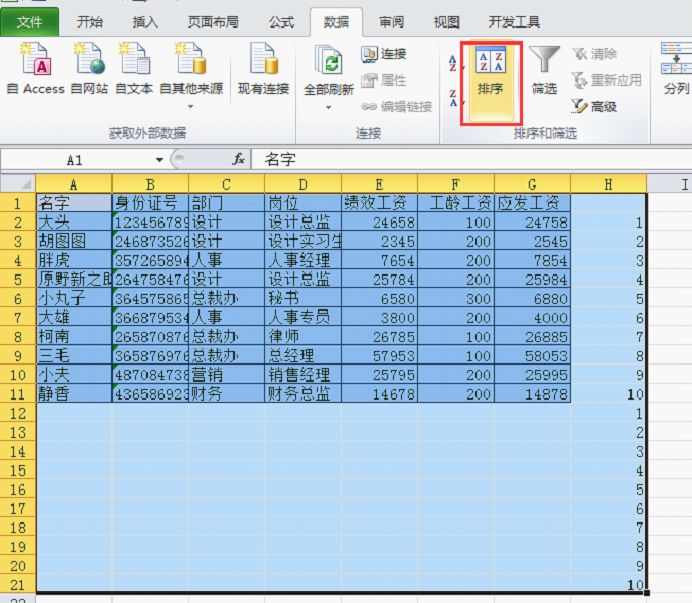The width and height of the screenshot is (692, 603).
Task: Click the 人事经理 position cell
Action: point(303,260)
